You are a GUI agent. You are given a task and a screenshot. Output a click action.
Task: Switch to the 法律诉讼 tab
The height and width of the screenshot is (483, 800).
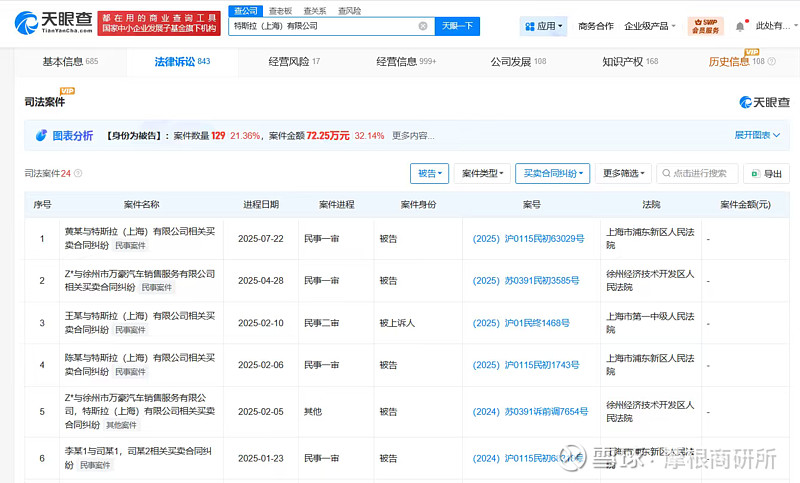[x=182, y=62]
